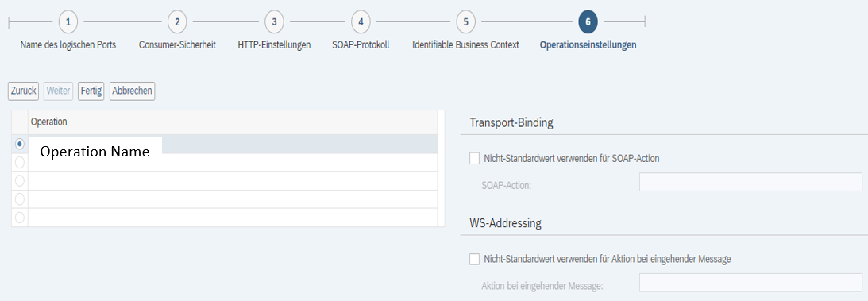Screen dimensions: 868x301
Task: Click the Zurück button
Action: (23, 91)
